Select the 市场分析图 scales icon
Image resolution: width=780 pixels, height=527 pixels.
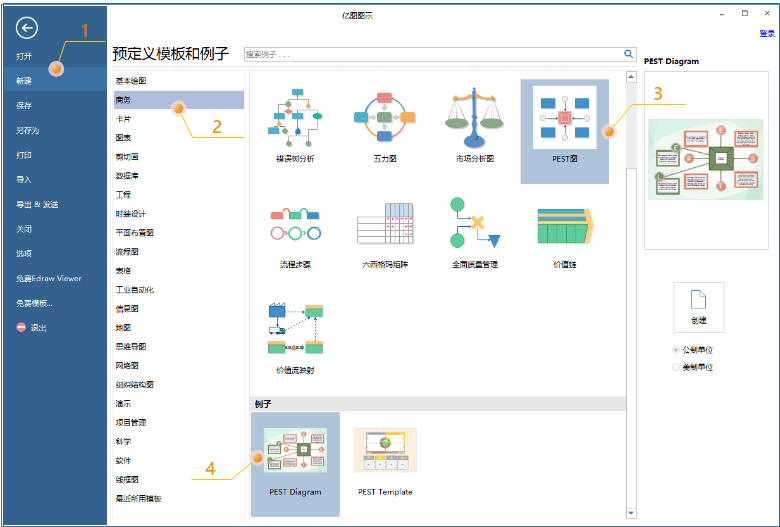pos(474,118)
